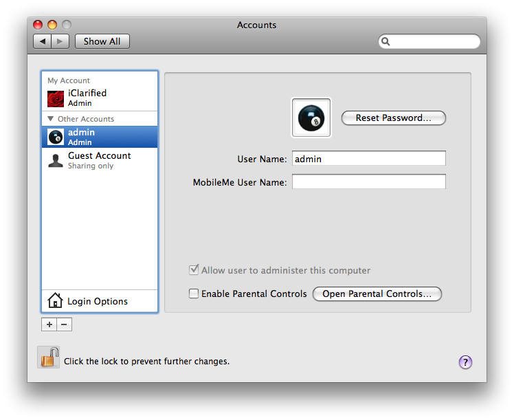Toggle Allow user to administer this computer

click(194, 270)
